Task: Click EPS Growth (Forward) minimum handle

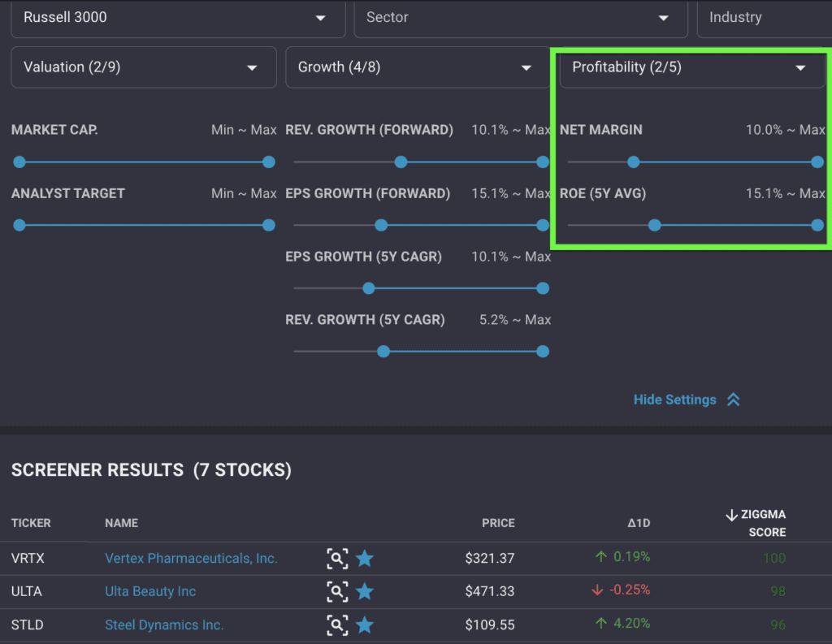Action: tap(381, 225)
